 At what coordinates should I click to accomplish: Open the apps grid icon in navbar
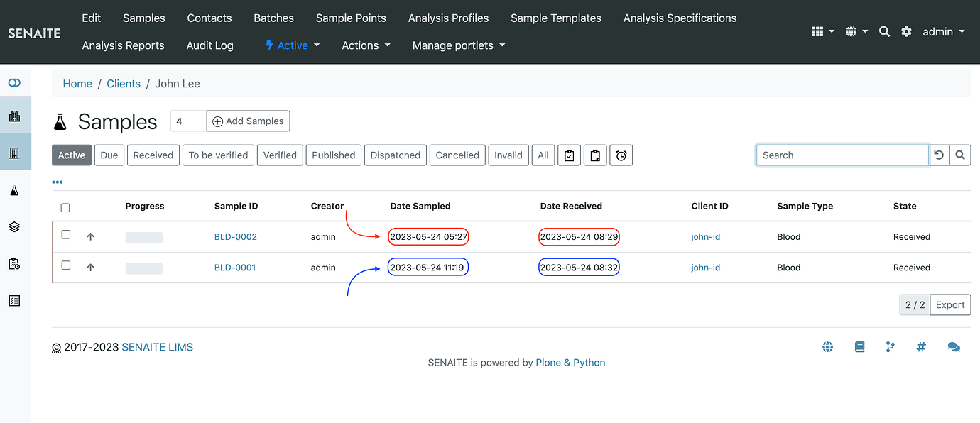[819, 31]
